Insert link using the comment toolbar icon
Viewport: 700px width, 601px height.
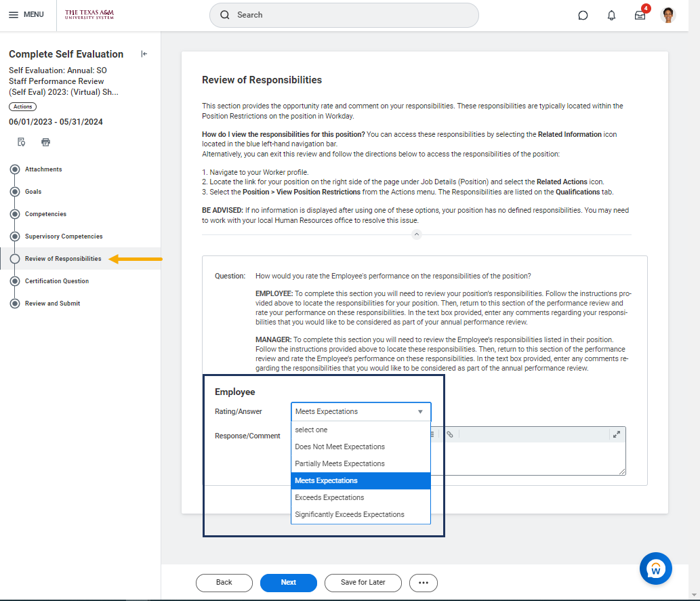pyautogui.click(x=449, y=434)
